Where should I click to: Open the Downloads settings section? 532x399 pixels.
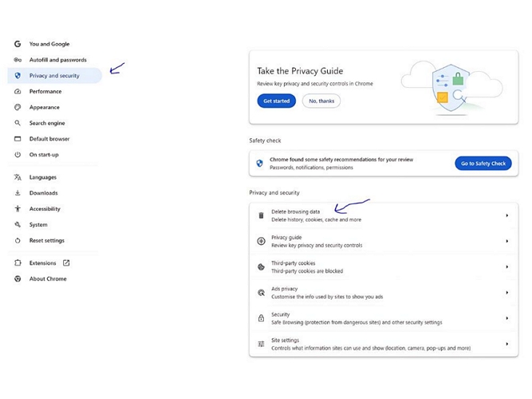(43, 193)
